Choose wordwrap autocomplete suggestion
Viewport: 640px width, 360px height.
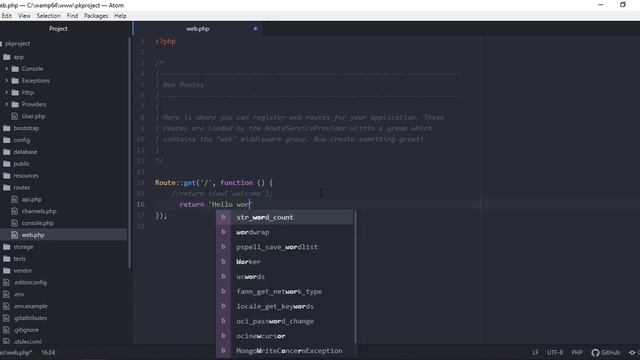(284, 232)
